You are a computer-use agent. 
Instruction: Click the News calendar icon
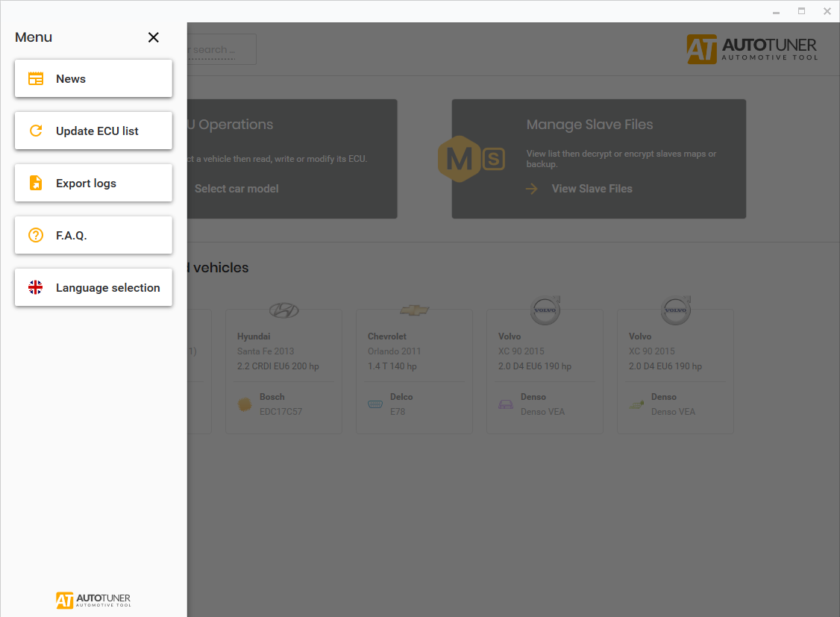(35, 78)
